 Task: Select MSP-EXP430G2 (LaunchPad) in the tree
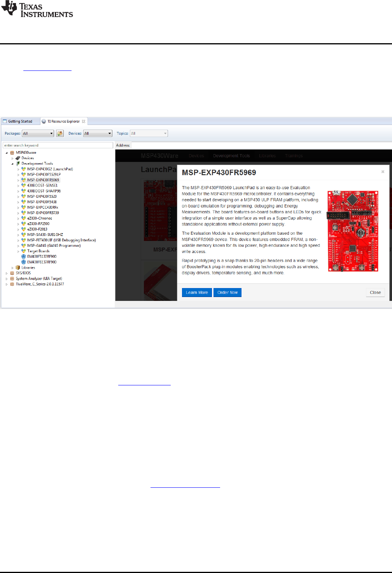pyautogui.click(x=50, y=169)
